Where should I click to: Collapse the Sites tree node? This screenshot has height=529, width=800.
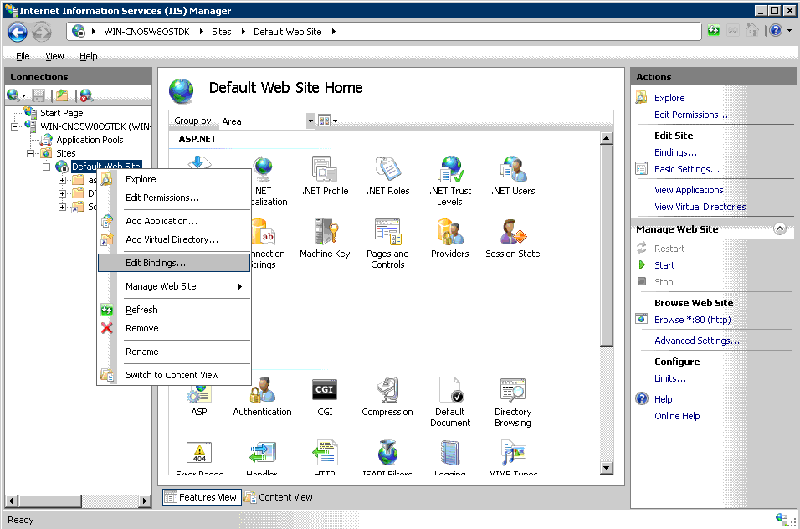[x=30, y=153]
